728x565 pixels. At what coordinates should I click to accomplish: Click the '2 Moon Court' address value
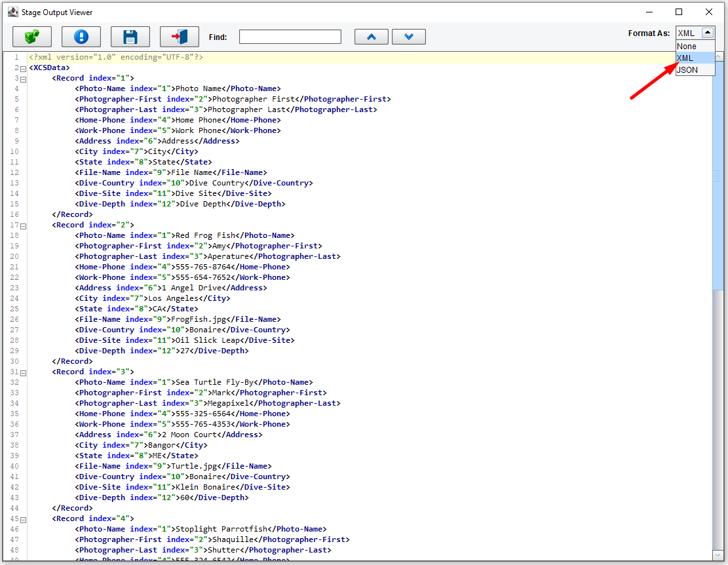point(189,435)
